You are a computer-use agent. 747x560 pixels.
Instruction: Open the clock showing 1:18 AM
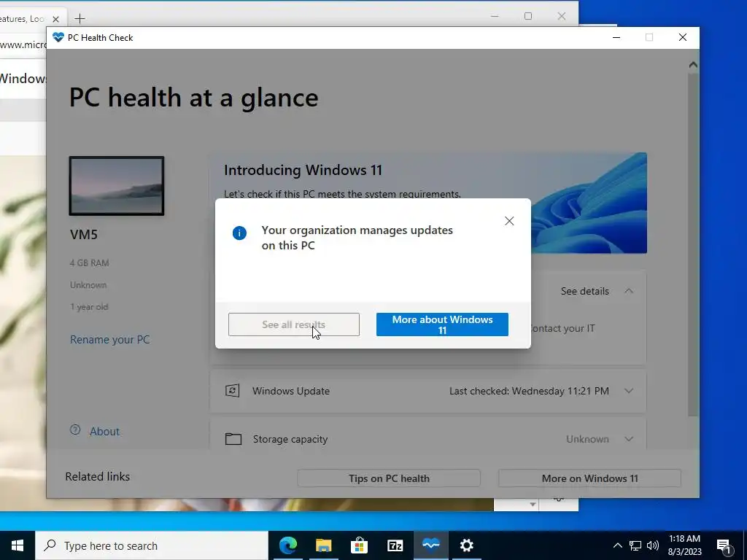coord(684,545)
